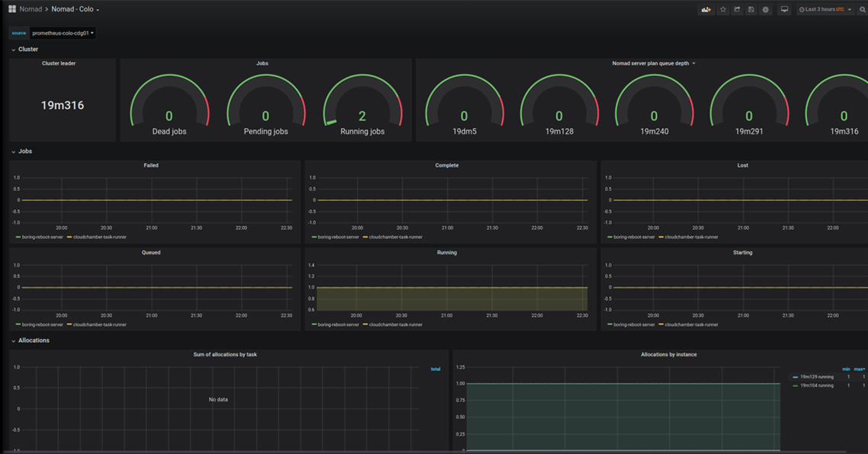This screenshot has height=454, width=868.
Task: Click the 19m316 Cluster leader value
Action: pyautogui.click(x=62, y=105)
